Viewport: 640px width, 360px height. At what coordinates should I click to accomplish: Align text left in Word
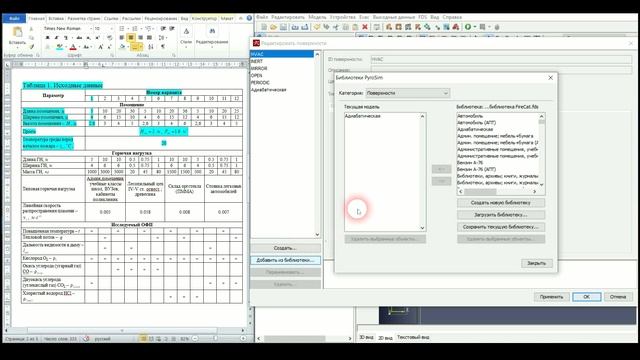121,37
